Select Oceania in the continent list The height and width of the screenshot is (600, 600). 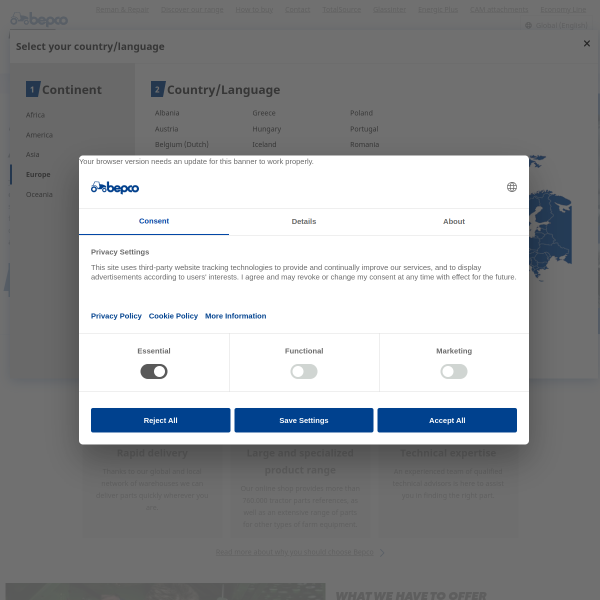[x=39, y=194]
